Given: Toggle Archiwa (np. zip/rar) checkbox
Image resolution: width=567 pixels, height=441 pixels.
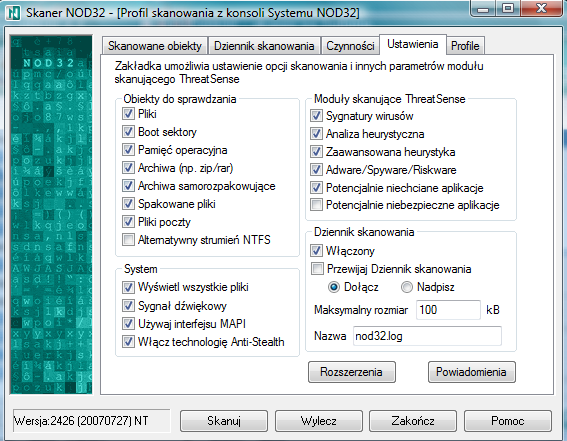Looking at the screenshot, I should [128, 168].
